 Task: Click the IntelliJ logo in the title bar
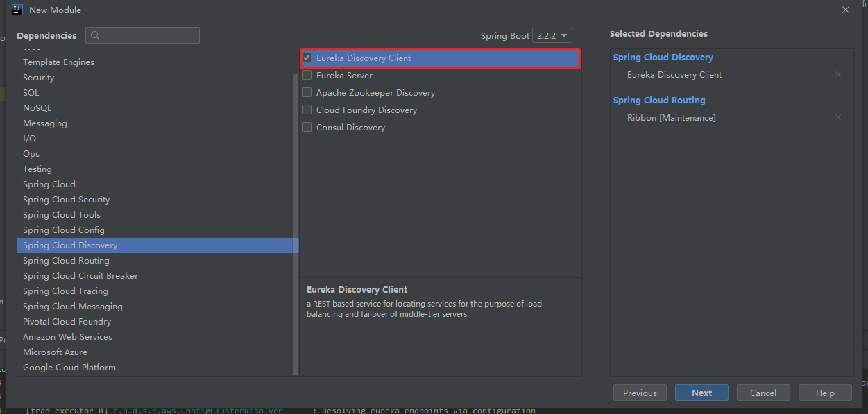point(17,10)
